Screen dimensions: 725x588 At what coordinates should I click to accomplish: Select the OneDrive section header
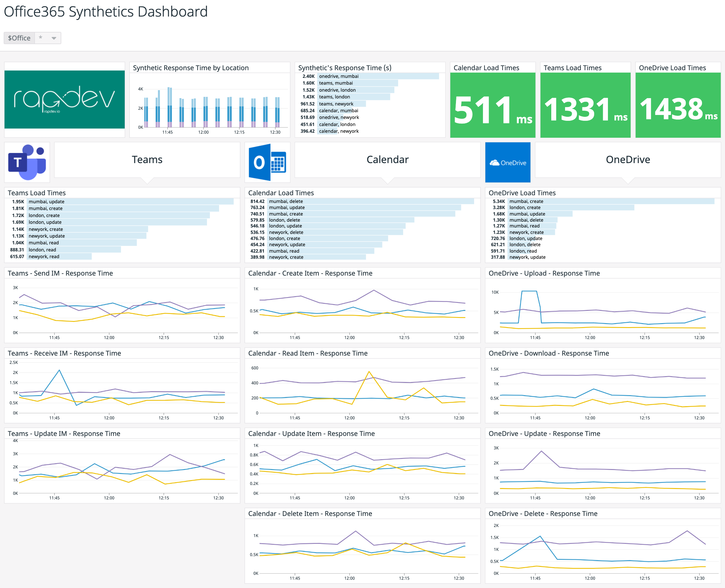(x=628, y=159)
